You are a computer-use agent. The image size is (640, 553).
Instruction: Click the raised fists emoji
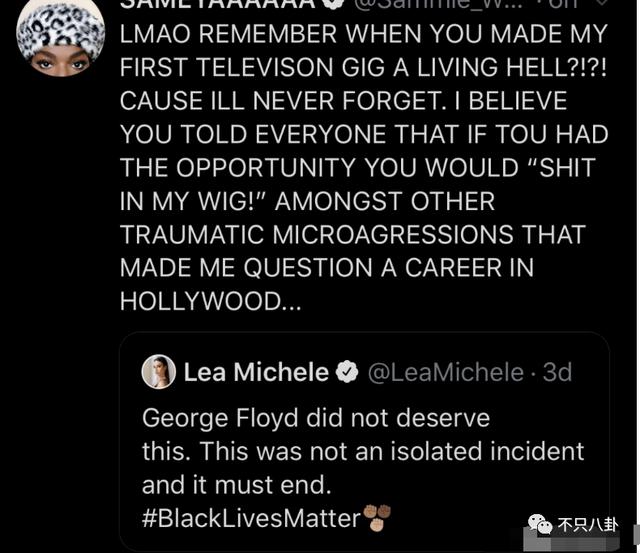(x=377, y=518)
